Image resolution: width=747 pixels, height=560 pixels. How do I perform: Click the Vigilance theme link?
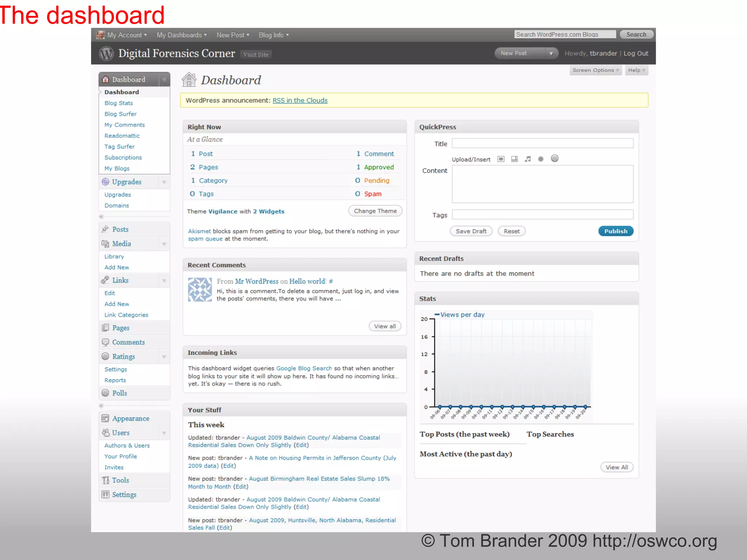[x=222, y=211]
